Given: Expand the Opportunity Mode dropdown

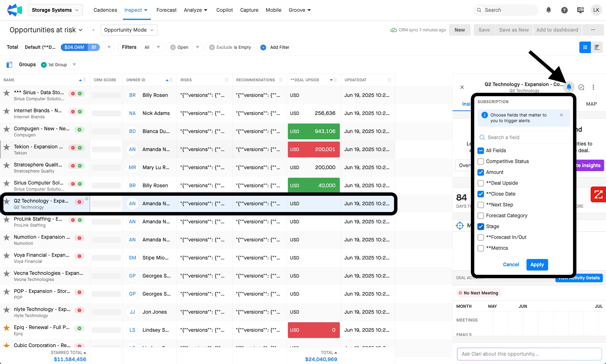Looking at the screenshot, I should (x=129, y=30).
